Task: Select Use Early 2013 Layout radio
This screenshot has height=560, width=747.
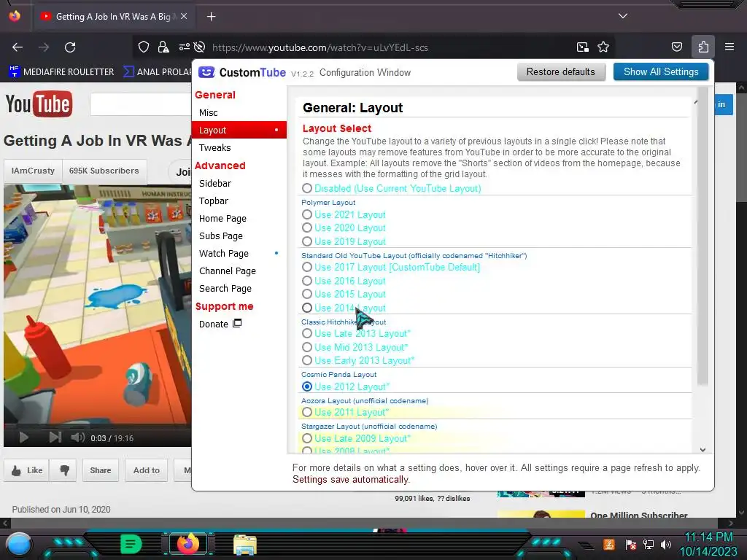Action: click(307, 360)
